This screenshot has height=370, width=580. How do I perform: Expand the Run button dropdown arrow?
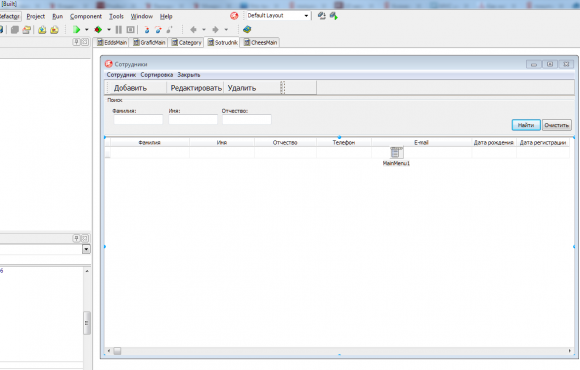click(87, 30)
